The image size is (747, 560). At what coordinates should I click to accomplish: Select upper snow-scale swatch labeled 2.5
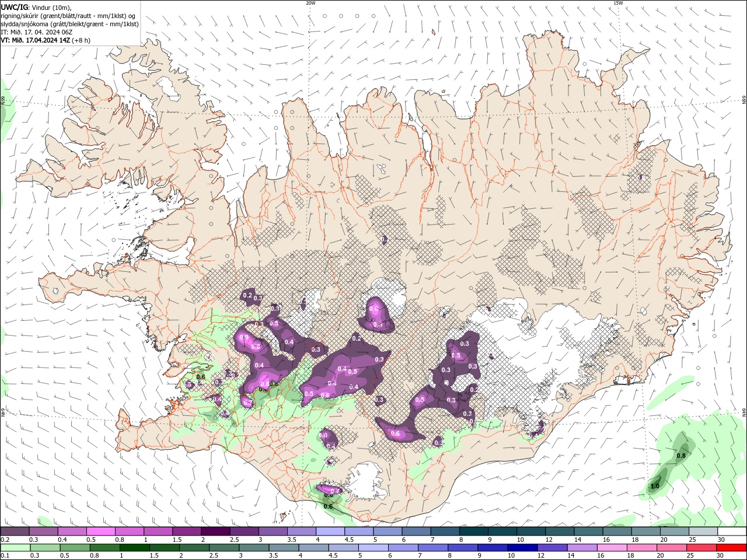(244, 531)
